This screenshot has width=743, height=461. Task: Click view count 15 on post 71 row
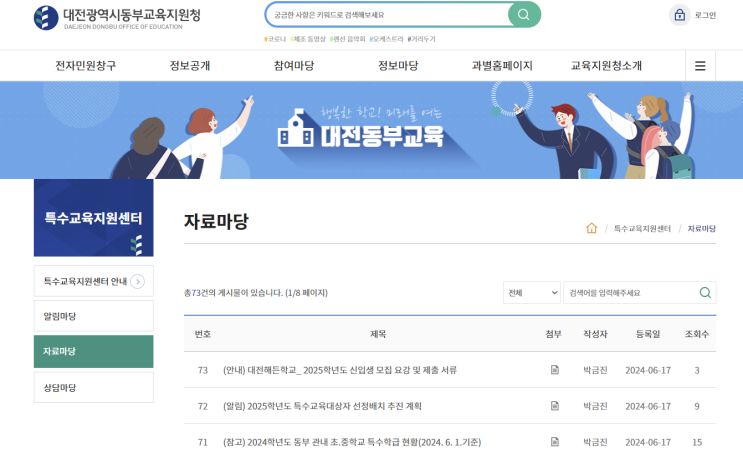point(697,442)
